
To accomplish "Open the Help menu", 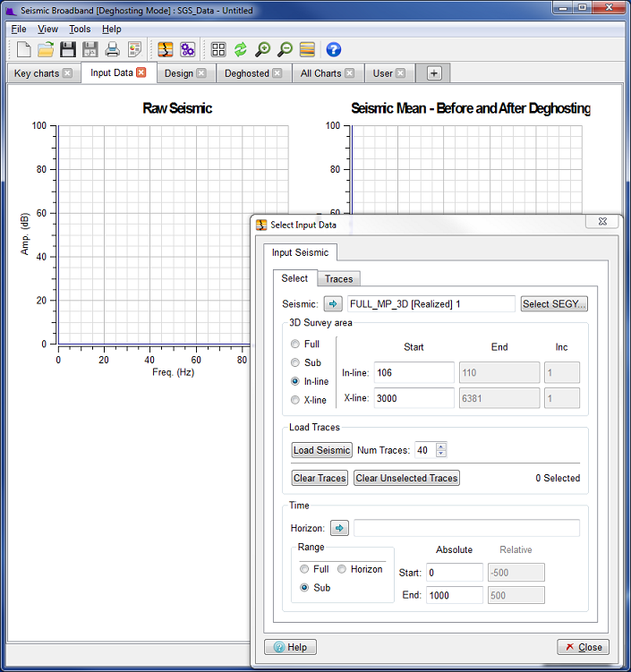I will pos(112,30).
